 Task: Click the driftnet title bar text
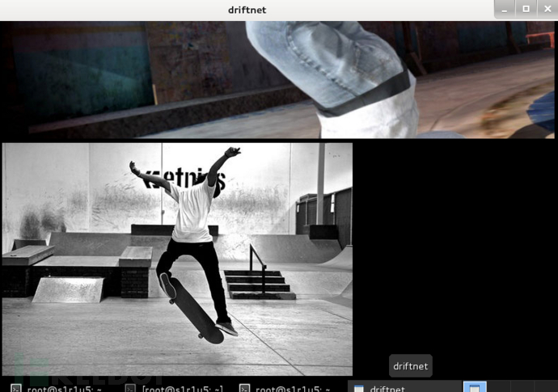pyautogui.click(x=247, y=10)
